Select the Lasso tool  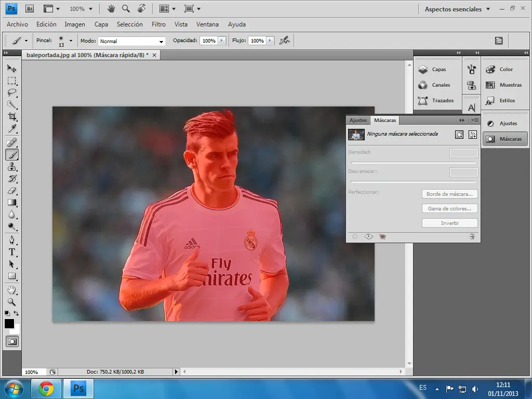pos(12,92)
